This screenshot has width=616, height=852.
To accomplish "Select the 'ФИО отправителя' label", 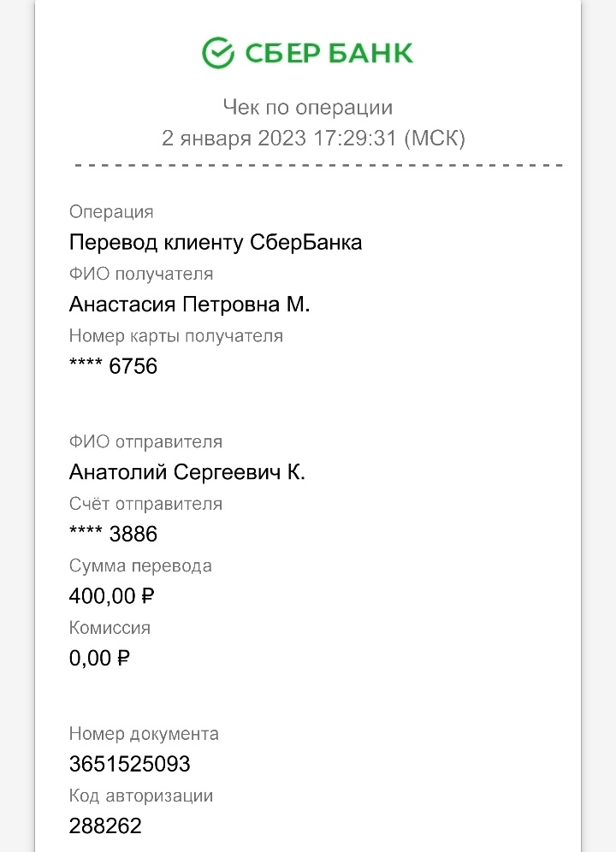I will (145, 441).
